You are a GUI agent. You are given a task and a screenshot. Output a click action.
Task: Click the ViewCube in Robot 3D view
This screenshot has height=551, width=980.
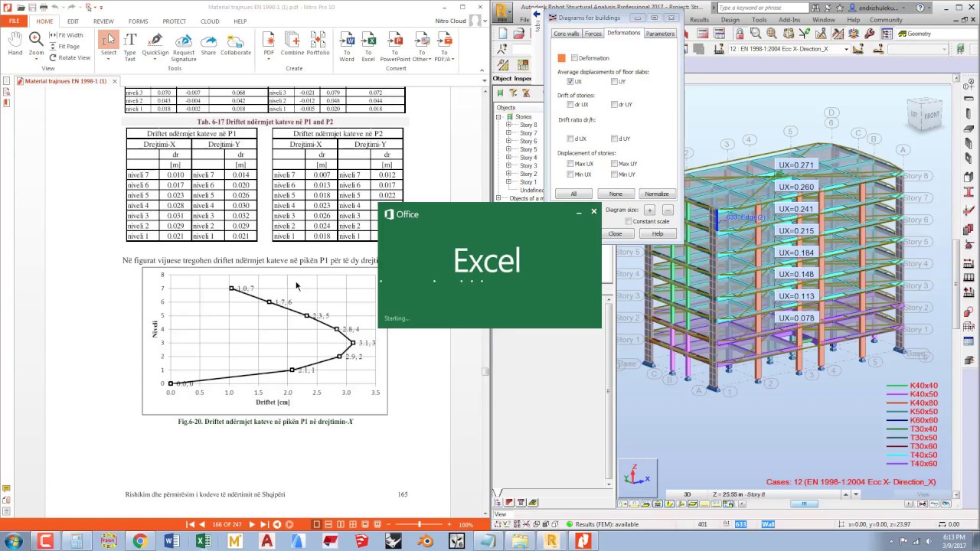(x=924, y=114)
